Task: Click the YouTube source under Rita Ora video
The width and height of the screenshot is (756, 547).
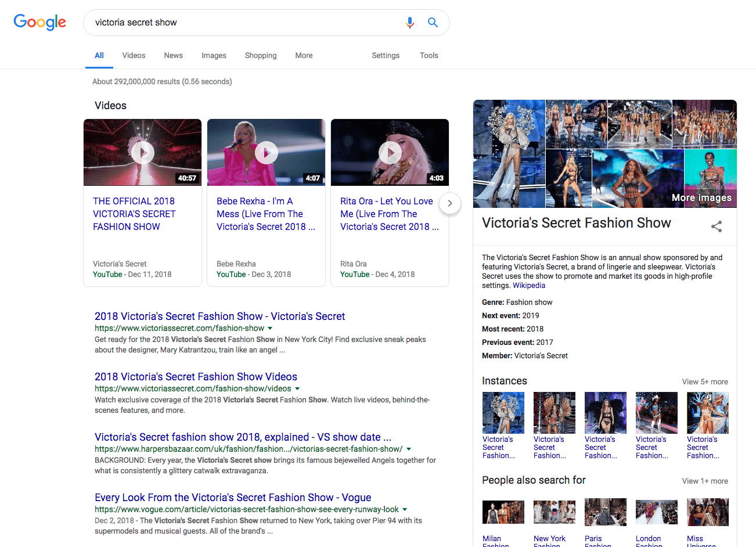Action: tap(355, 275)
